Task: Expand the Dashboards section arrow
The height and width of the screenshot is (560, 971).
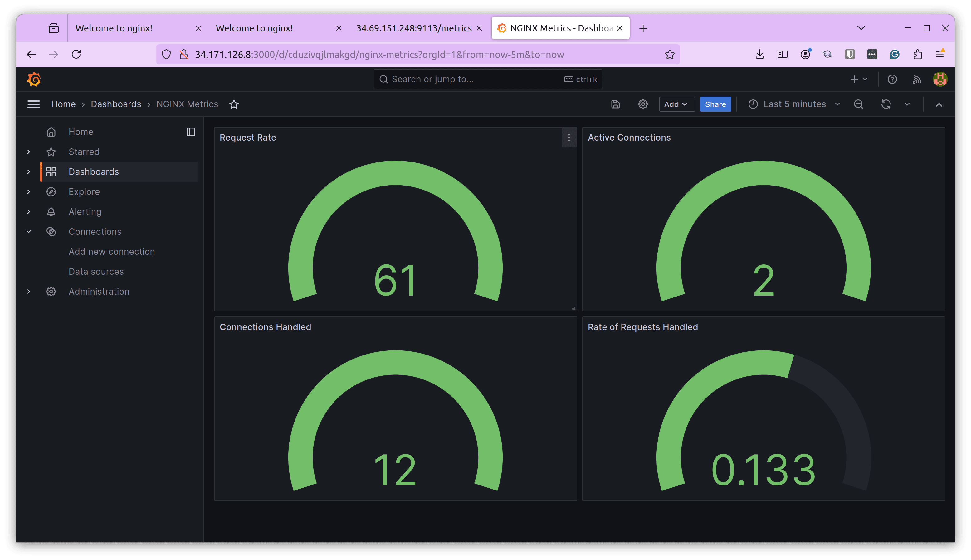Action: tap(28, 172)
